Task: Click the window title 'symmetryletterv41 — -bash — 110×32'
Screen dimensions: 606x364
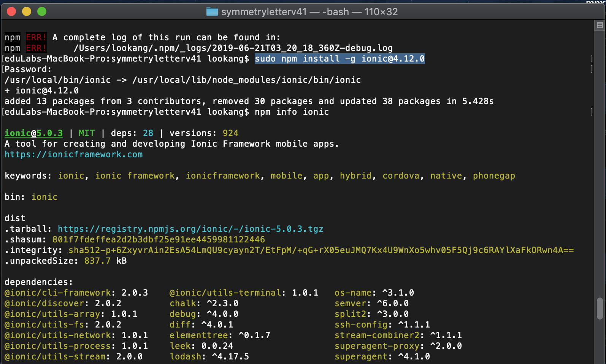Action: (309, 12)
